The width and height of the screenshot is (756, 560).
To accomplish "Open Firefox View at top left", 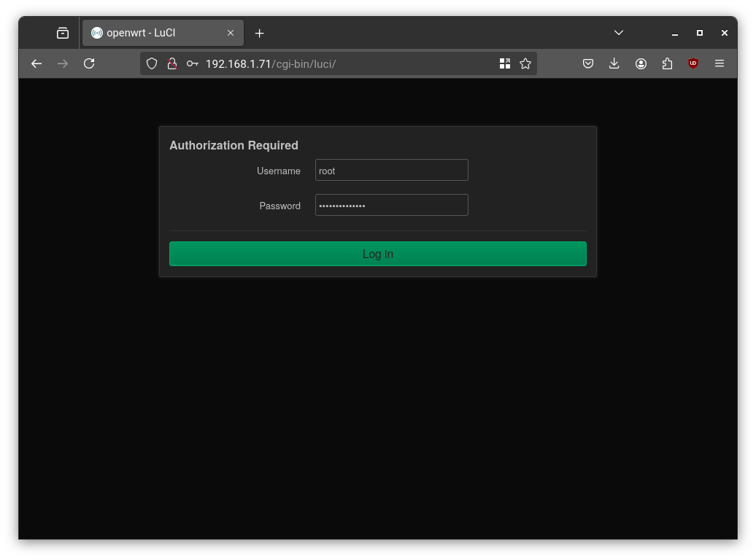I will point(63,32).
